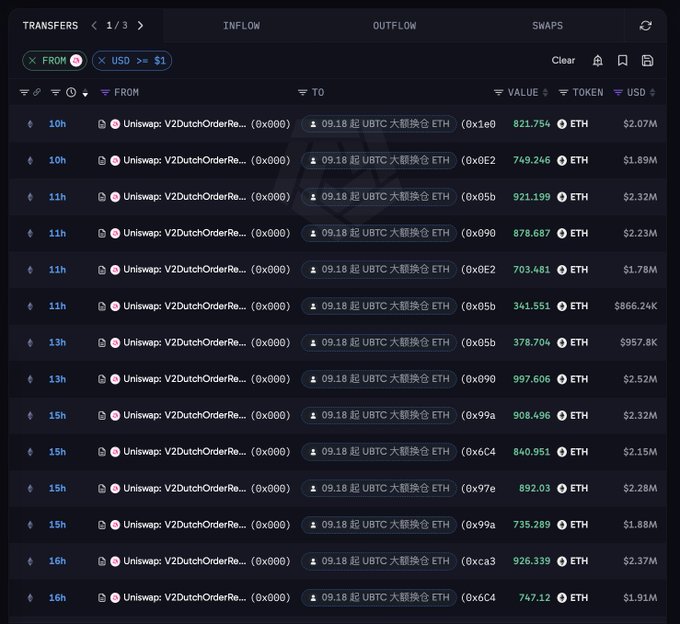This screenshot has height=624, width=680.
Task: Click Ethereum icon in 821.754 ETH row
Action: [30, 124]
